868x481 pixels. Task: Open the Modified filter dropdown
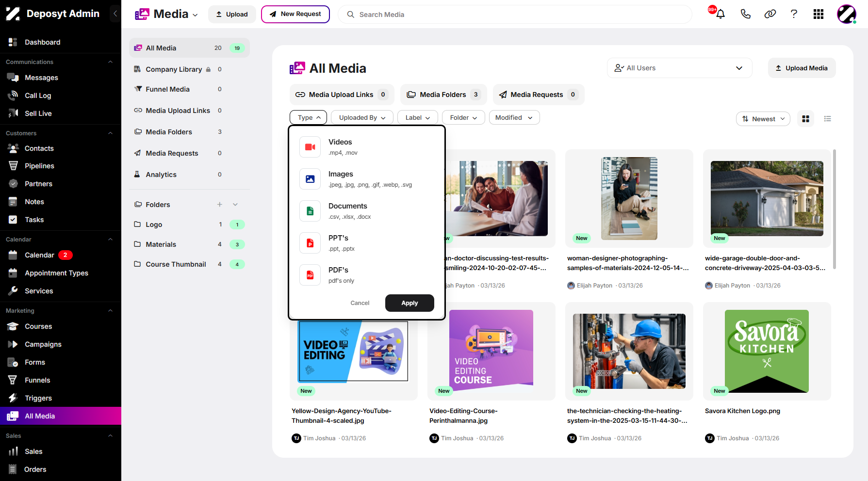(x=514, y=117)
